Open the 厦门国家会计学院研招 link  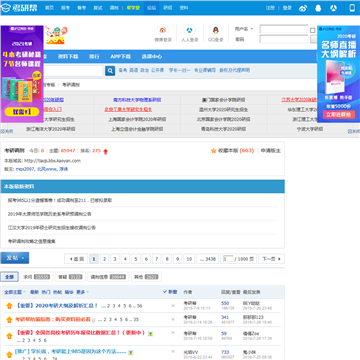coord(223,100)
